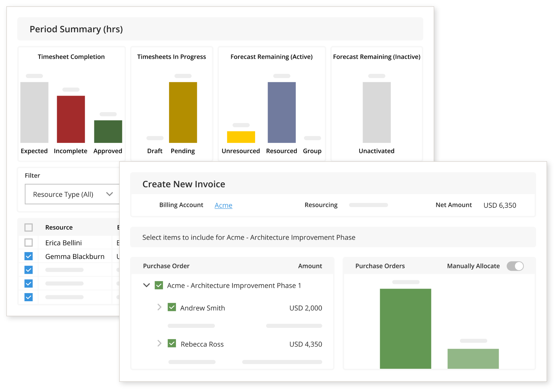Click the Andrew Smith name

pyautogui.click(x=203, y=308)
